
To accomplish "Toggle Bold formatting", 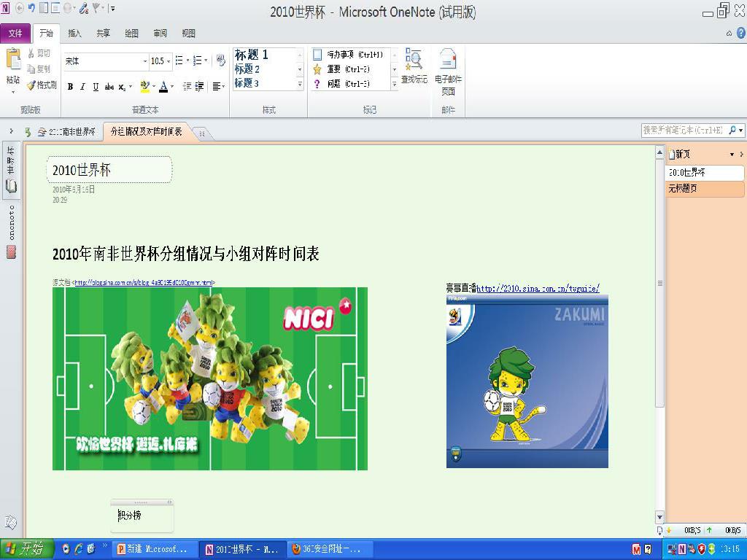I will coord(71,87).
